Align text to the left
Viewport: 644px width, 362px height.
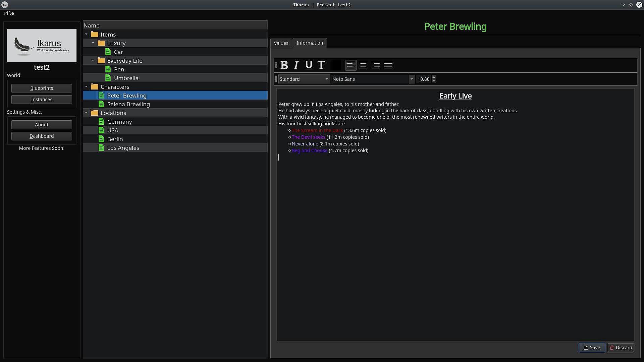351,65
